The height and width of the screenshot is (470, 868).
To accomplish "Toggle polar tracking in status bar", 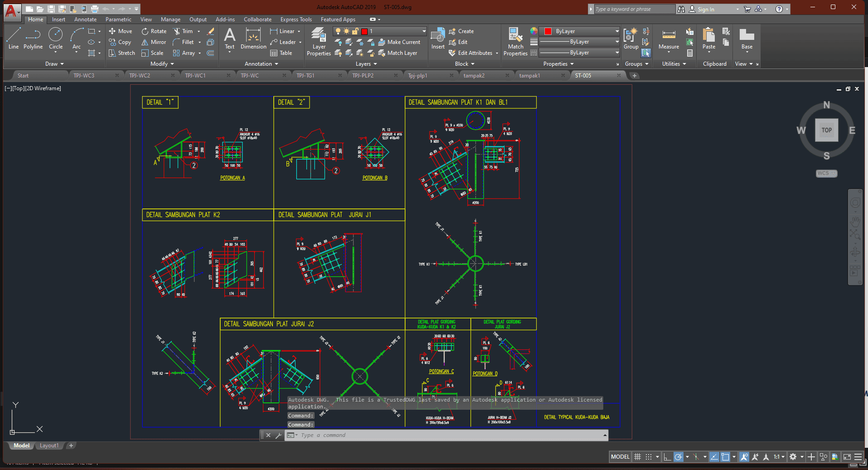I will click(x=678, y=457).
